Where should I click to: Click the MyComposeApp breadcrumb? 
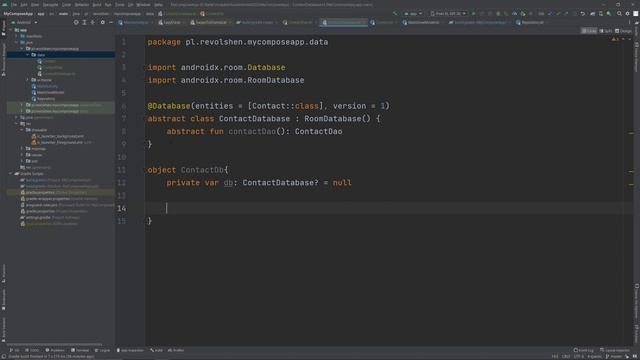click(x=18, y=13)
